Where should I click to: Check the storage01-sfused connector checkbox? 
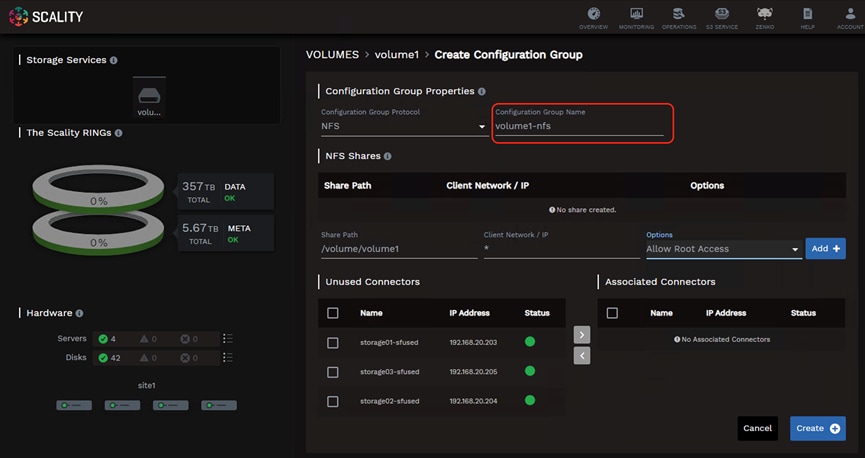click(x=333, y=343)
